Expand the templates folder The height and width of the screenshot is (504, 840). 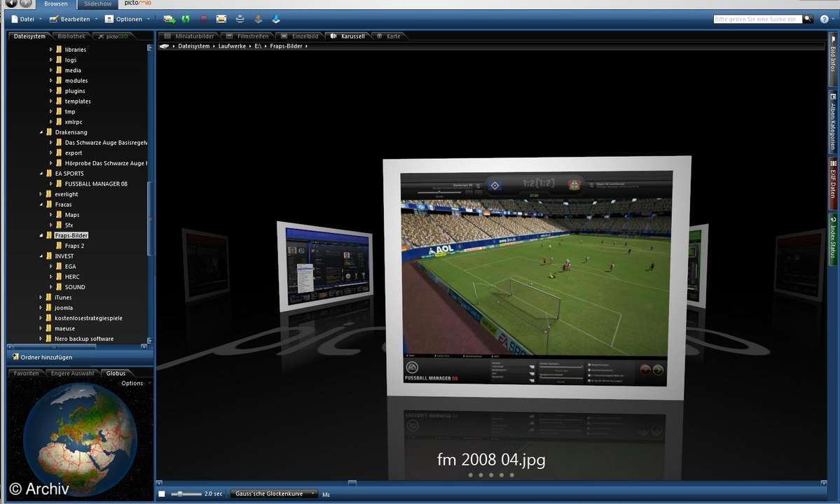point(51,101)
